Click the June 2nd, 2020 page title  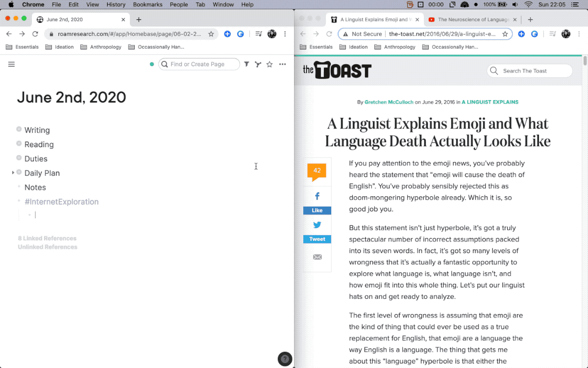pos(72,97)
